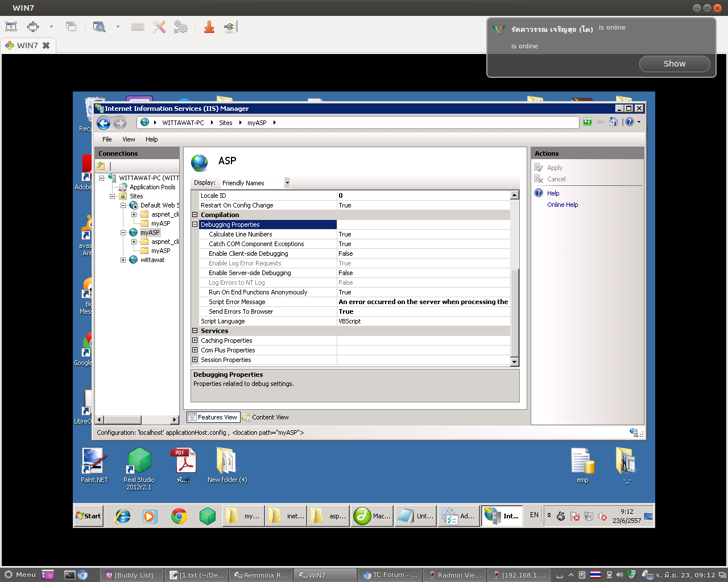Expand Caching Properties
728x582 pixels.
195,340
